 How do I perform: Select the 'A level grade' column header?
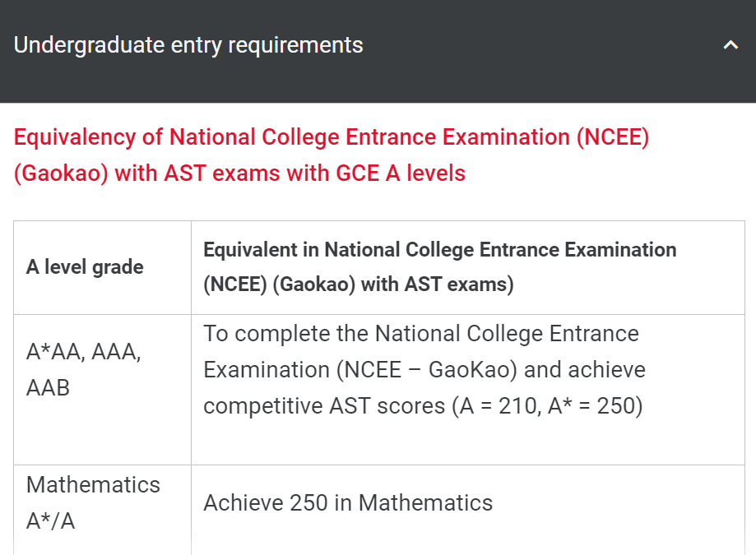click(x=85, y=267)
